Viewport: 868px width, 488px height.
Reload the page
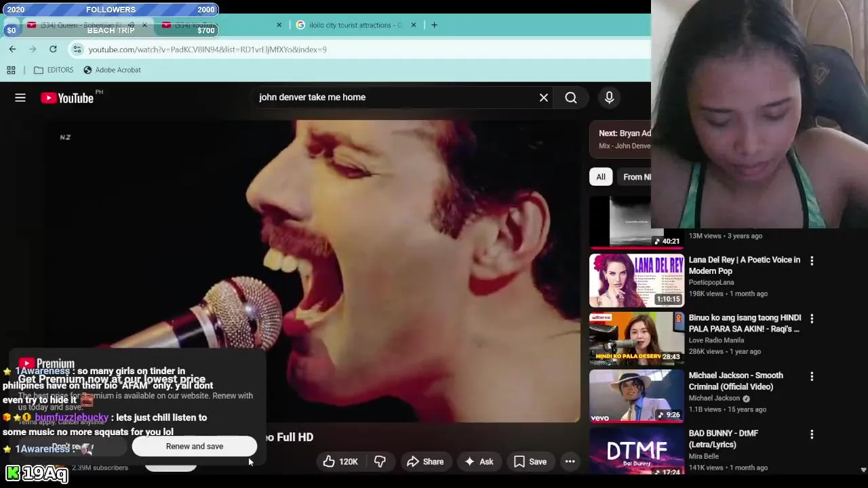click(53, 49)
